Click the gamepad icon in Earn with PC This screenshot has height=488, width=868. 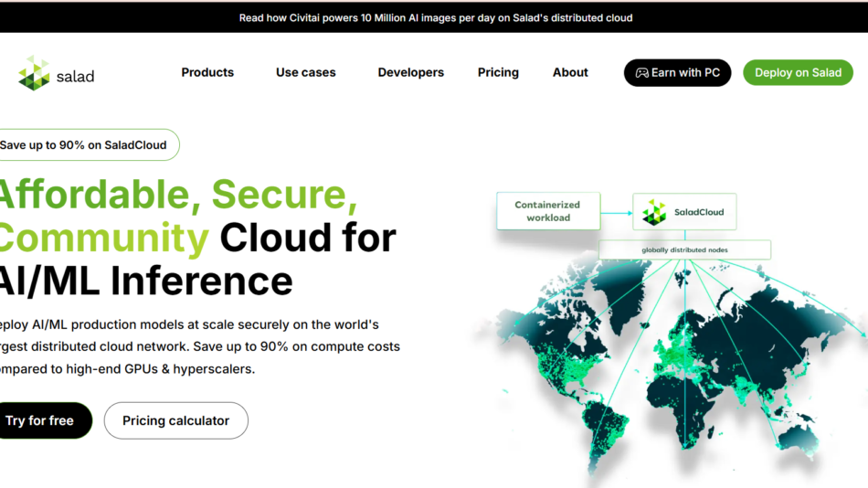(642, 73)
